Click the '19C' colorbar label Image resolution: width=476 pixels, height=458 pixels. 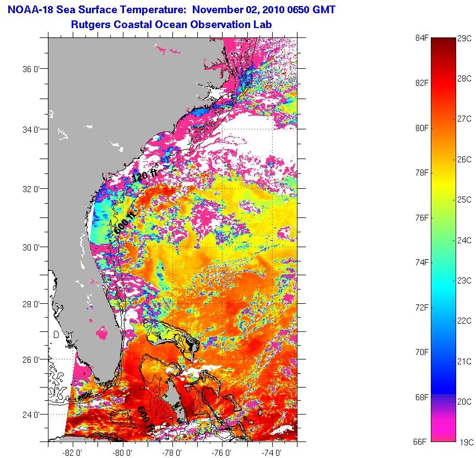pos(466,442)
